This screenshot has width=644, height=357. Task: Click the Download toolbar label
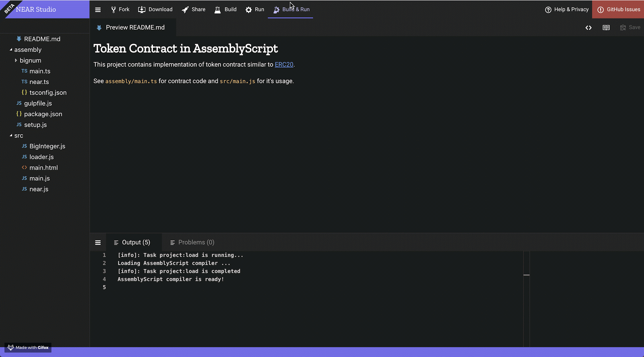[x=161, y=10]
